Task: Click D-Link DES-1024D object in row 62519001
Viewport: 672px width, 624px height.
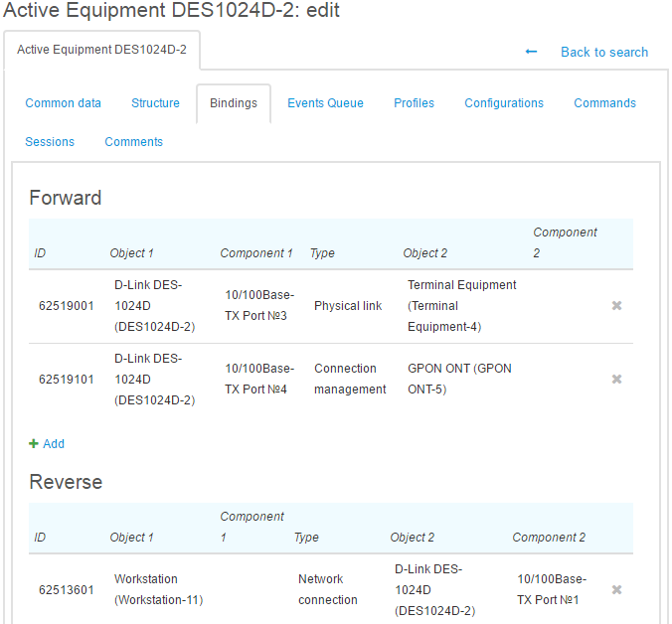Action: (155, 306)
